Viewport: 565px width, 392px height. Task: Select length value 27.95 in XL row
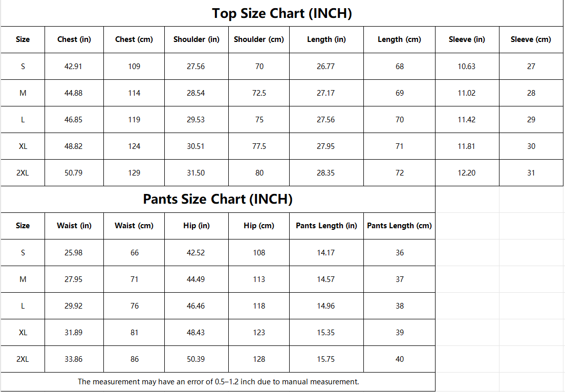(x=326, y=146)
